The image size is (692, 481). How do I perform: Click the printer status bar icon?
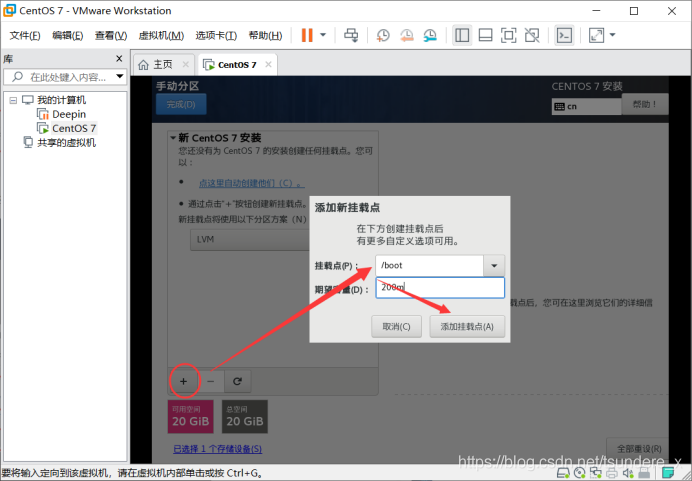(612, 473)
